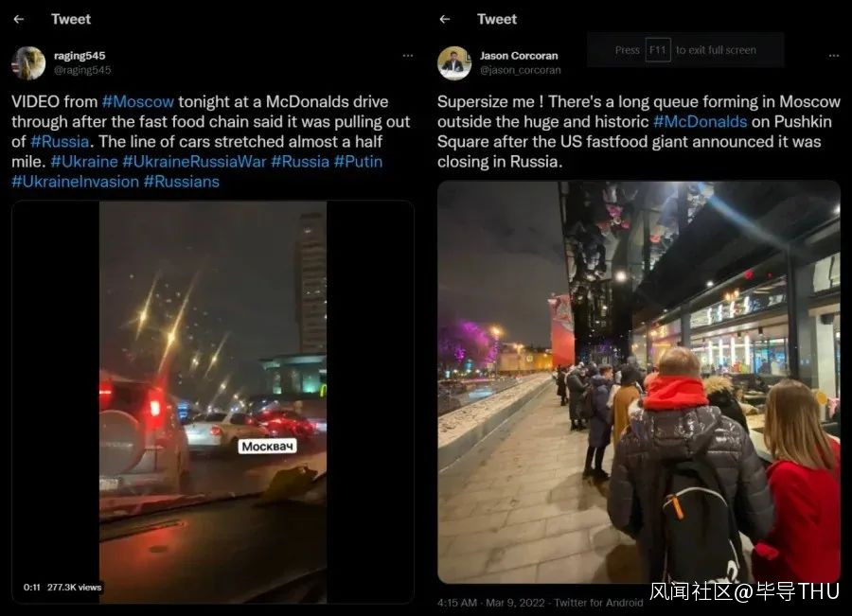The image size is (852, 616).
Task: Click the raging545 display name
Action: point(80,56)
